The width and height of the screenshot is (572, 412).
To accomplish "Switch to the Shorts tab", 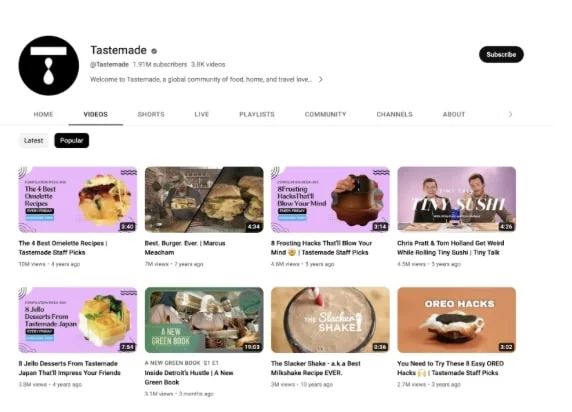I will pos(151,114).
